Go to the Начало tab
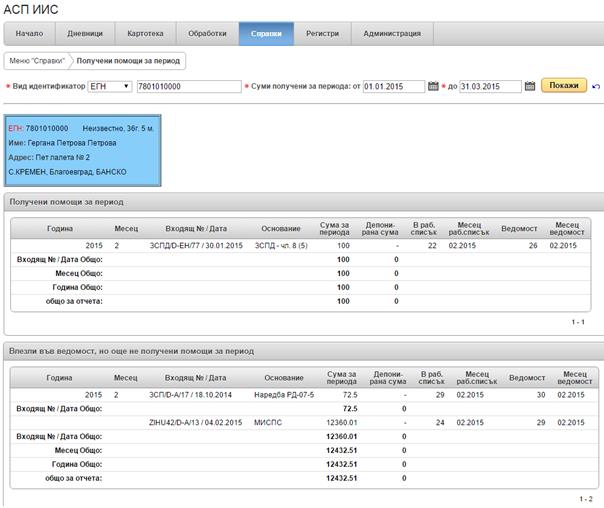 pyautogui.click(x=29, y=33)
